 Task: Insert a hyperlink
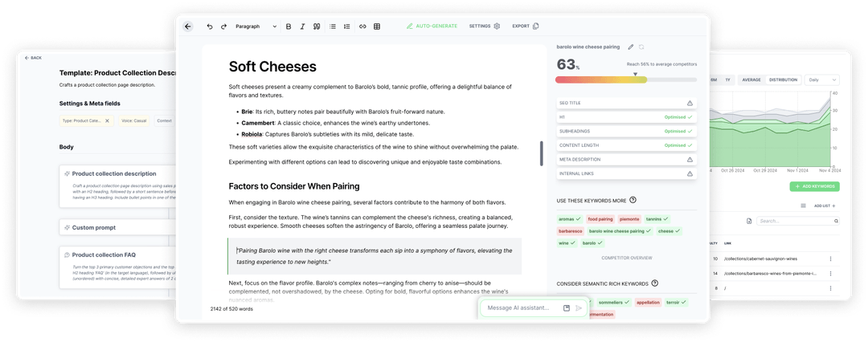click(362, 26)
